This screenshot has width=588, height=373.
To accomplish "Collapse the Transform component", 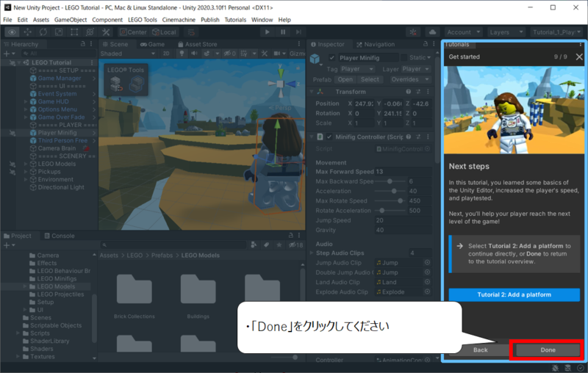I will click(x=312, y=92).
